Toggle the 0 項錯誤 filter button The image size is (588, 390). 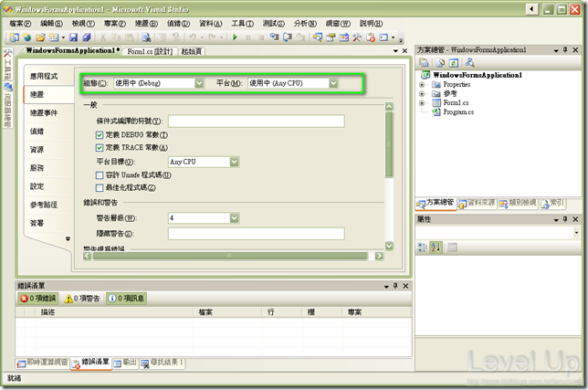(x=37, y=299)
